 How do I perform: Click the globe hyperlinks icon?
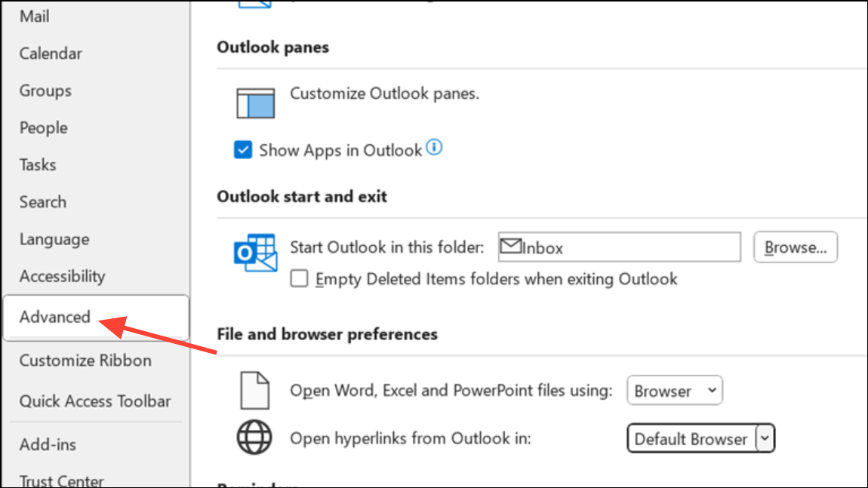tap(254, 437)
